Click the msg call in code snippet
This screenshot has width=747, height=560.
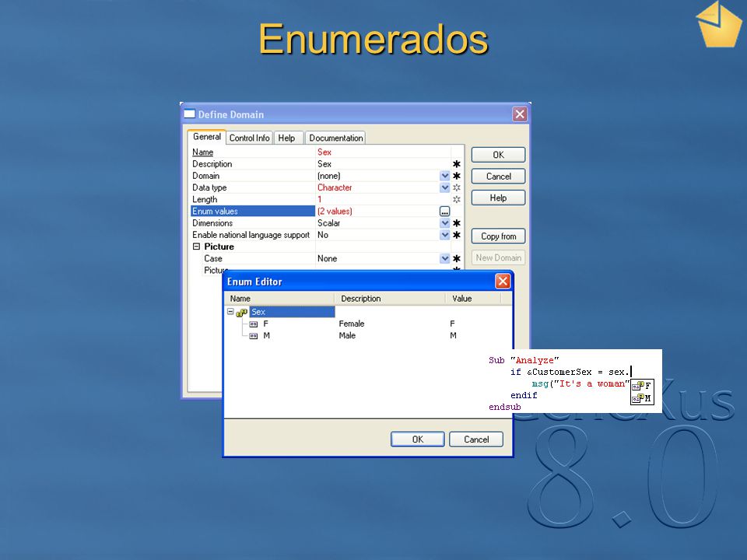(x=540, y=383)
